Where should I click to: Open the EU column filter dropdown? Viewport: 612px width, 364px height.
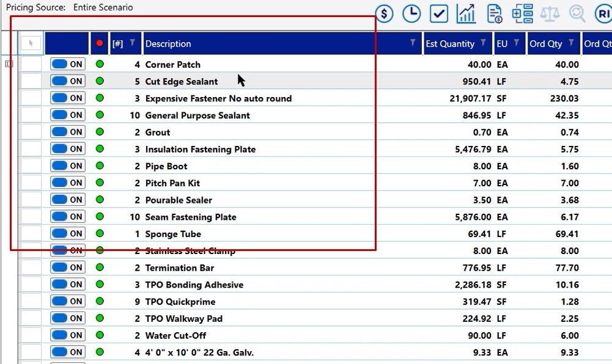tap(517, 43)
